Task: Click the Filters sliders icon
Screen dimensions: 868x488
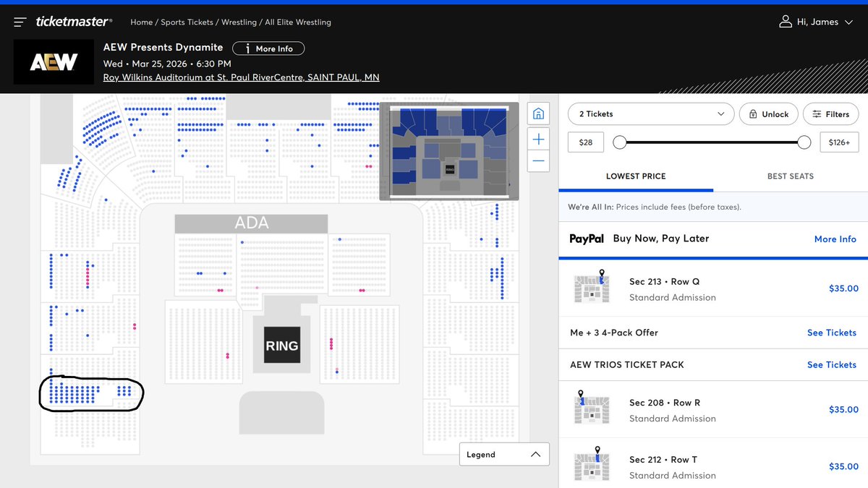Action: [x=818, y=114]
